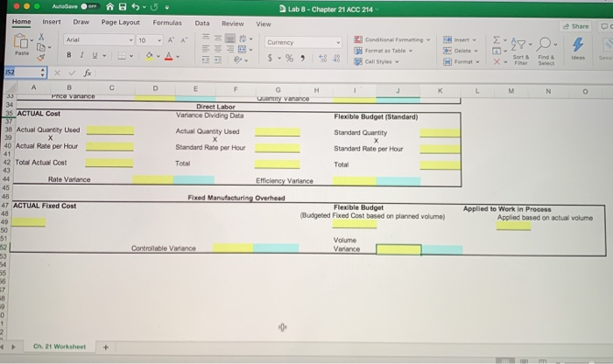Image resolution: width=613 pixels, height=364 pixels.
Task: Toggle bold formatting
Action: tap(69, 55)
